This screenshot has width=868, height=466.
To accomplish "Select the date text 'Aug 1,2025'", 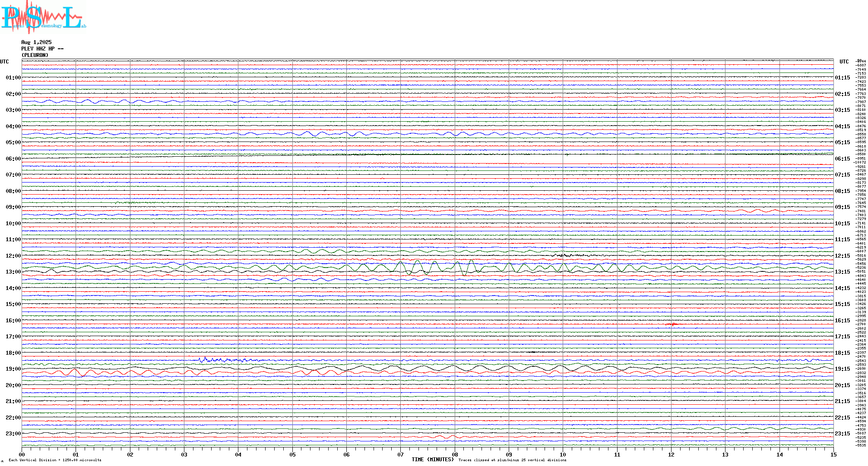I will (x=36, y=42).
